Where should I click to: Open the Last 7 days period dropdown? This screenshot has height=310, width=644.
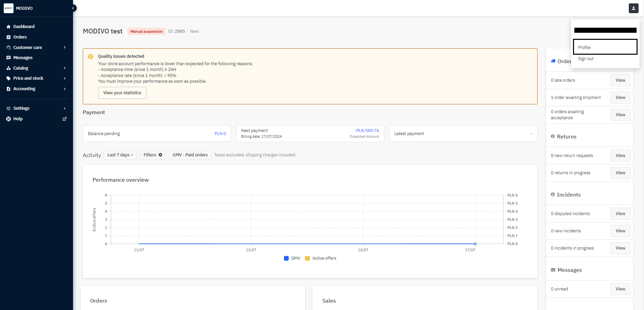pos(120,155)
